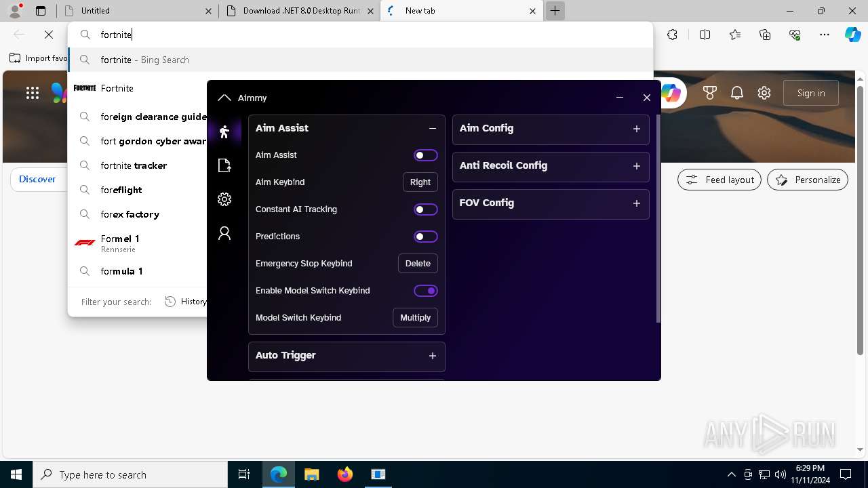Select the Discover feed tab

tap(37, 179)
